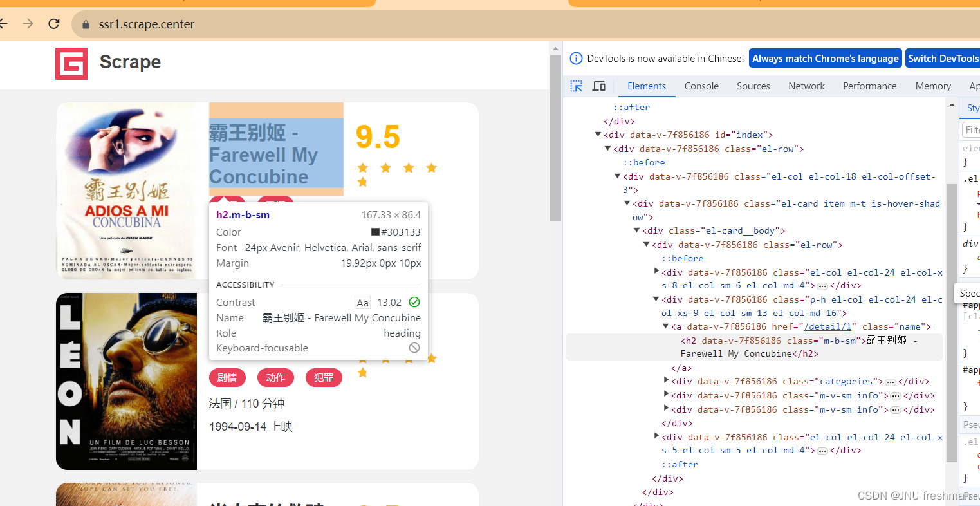
Task: Select the h2 class="m-b-sm" DOM line
Action: coord(754,347)
